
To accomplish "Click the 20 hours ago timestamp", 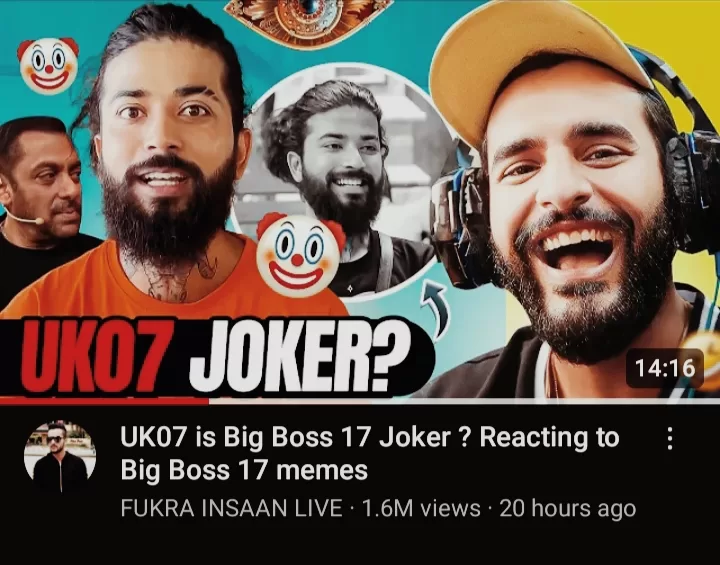I will (x=568, y=508).
